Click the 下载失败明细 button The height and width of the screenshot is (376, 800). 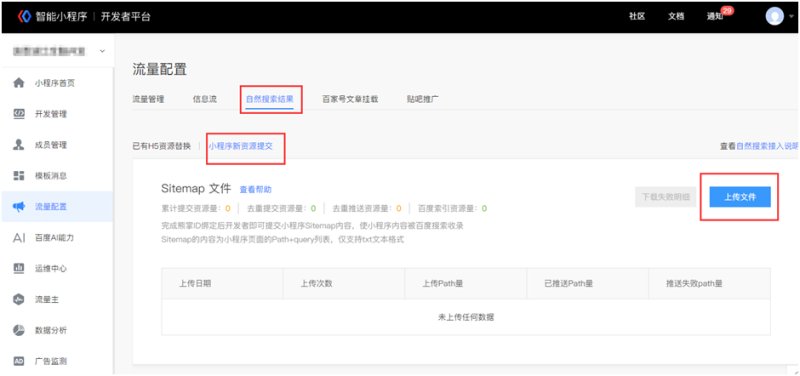tap(666, 197)
